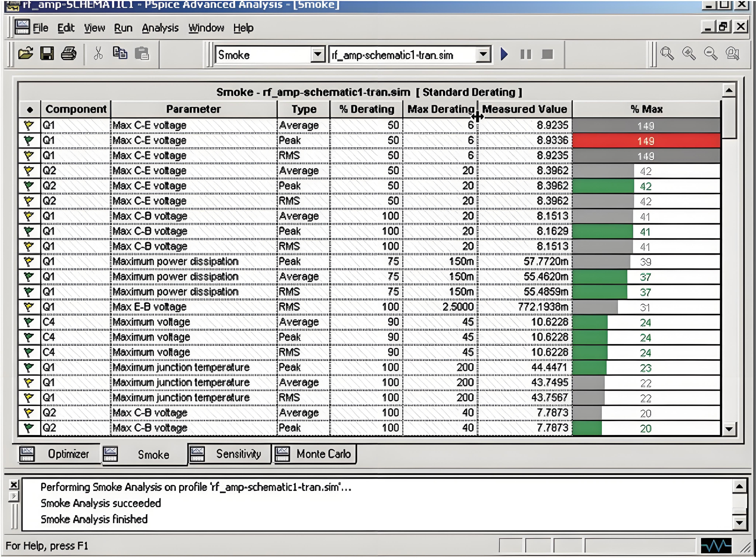Click the flag icon on the Q1 Max C-E voltage Peak row
This screenshot has height=558, width=756.
pyautogui.click(x=29, y=140)
